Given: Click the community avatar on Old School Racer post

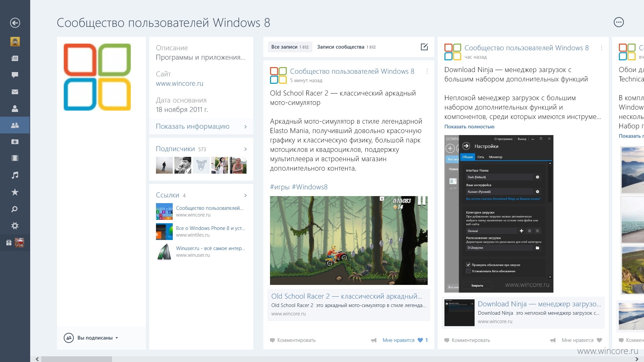Looking at the screenshot, I should [278, 75].
